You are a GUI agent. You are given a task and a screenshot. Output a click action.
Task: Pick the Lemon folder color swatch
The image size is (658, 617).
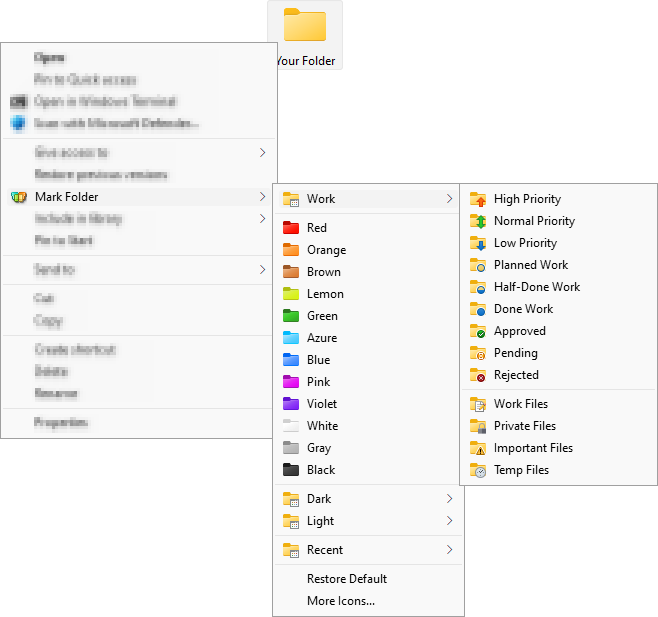(291, 294)
